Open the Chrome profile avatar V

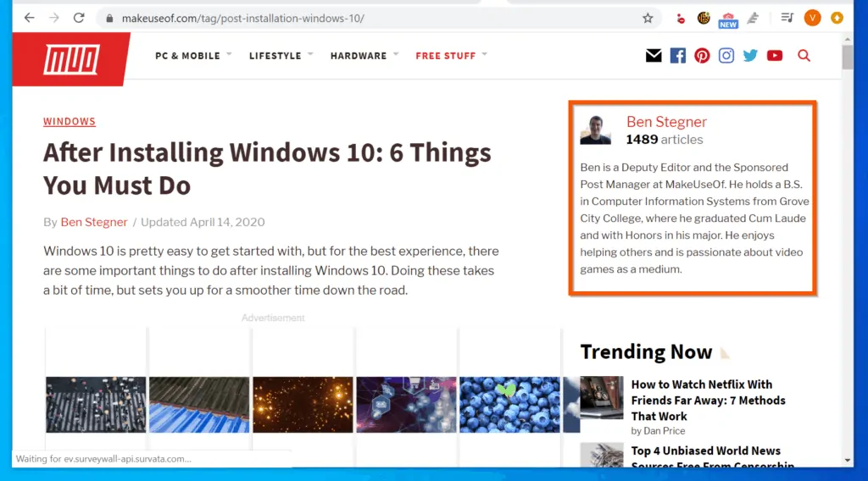point(812,19)
